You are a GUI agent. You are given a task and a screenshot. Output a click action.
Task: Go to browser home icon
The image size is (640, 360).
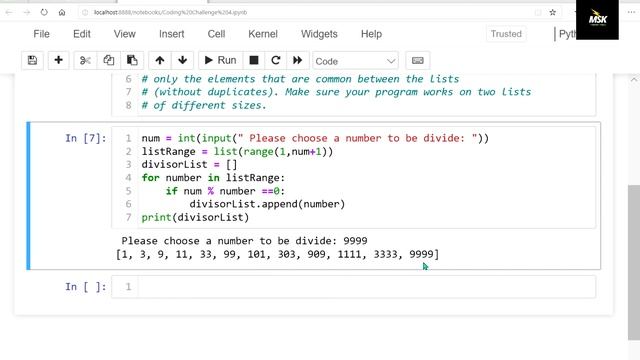(x=62, y=12)
